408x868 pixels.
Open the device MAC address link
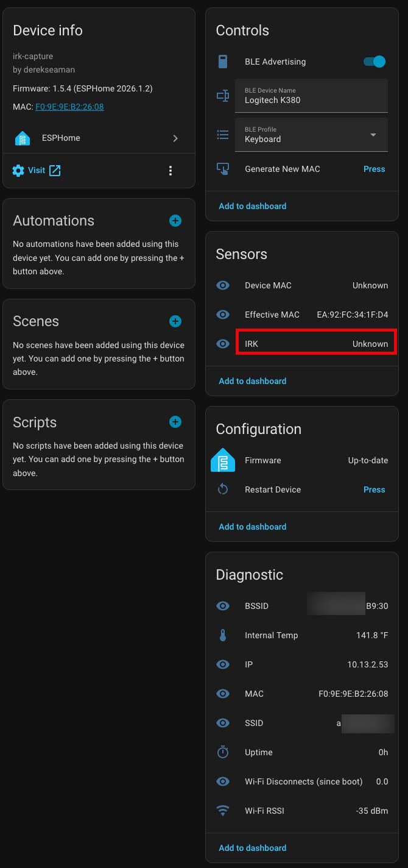pos(69,107)
